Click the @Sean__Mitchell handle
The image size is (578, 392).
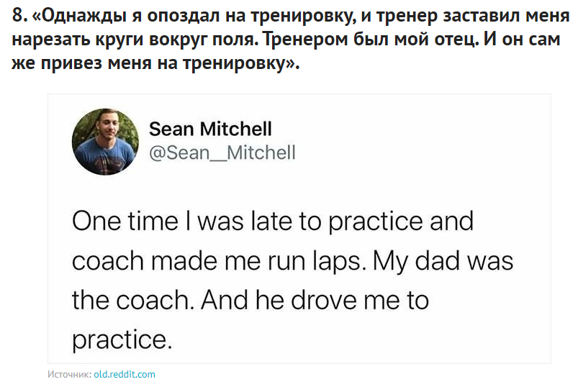[x=222, y=152]
